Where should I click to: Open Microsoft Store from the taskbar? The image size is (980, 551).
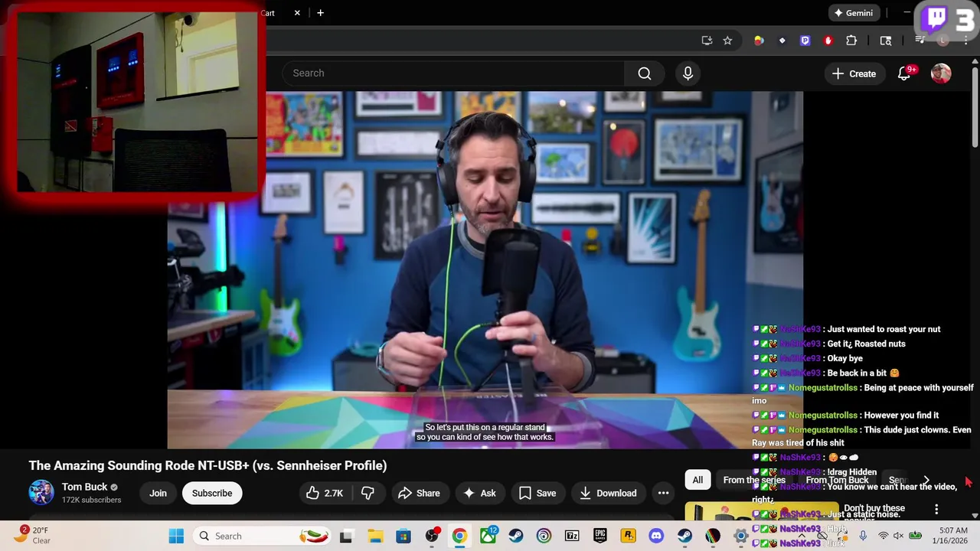coord(403,536)
